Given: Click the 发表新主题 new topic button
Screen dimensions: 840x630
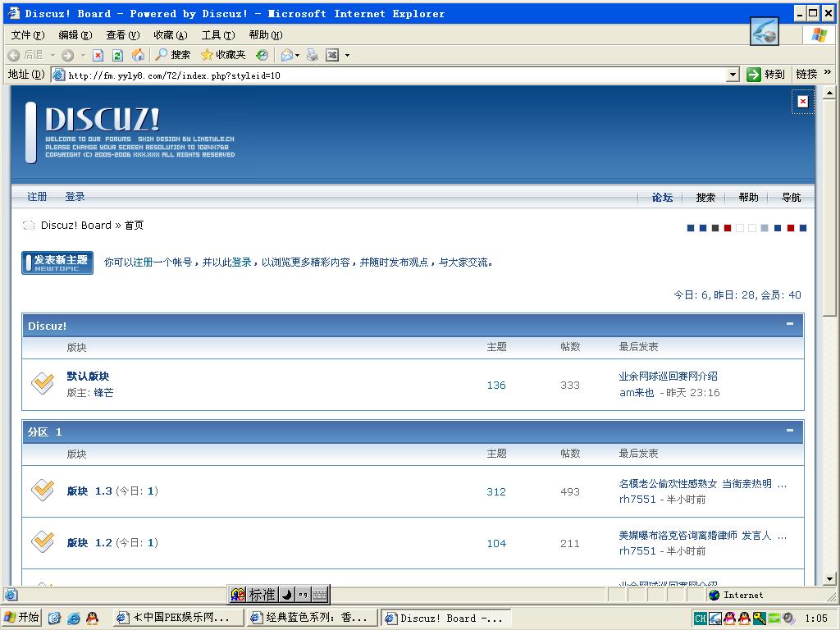Looking at the screenshot, I should click(x=57, y=263).
